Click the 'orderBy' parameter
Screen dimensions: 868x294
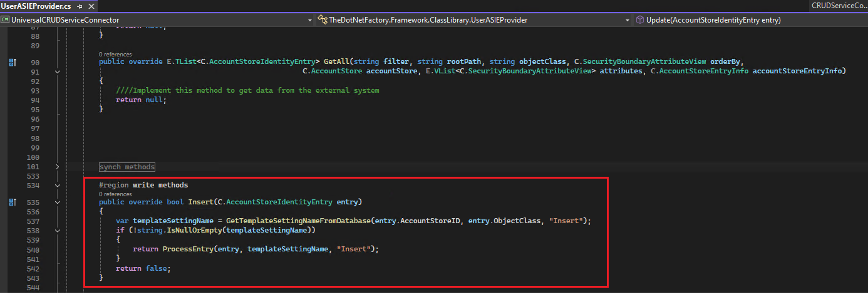[x=725, y=62]
